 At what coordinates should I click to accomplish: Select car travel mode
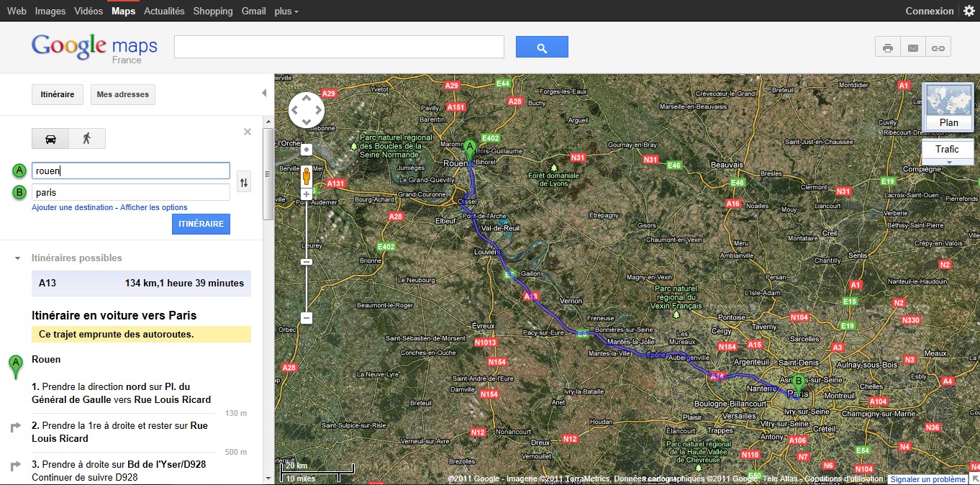click(50, 138)
